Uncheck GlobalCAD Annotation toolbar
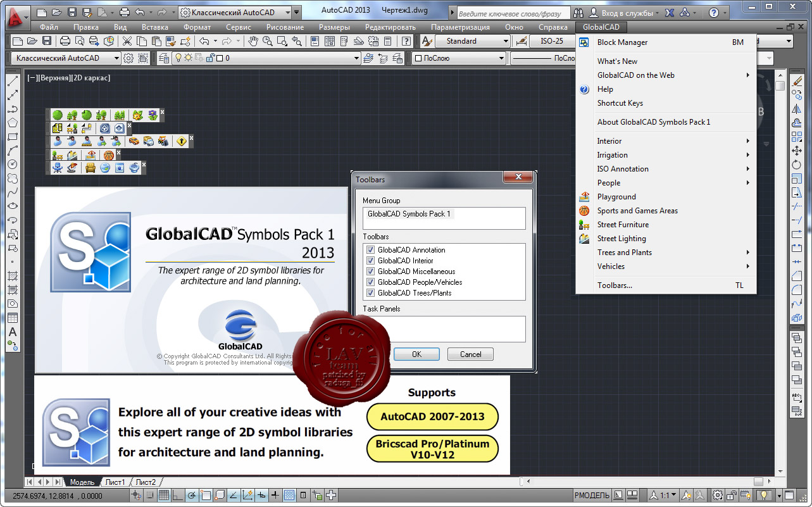812x507 pixels. pyautogui.click(x=371, y=250)
